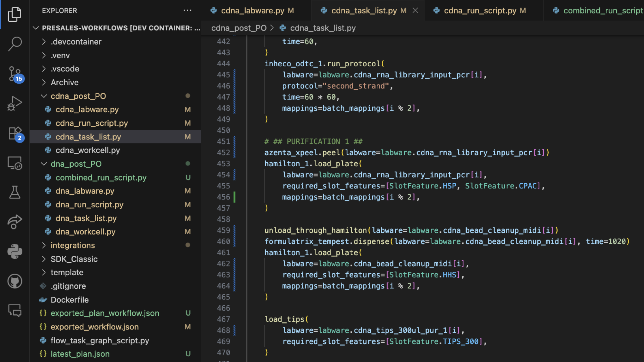Open the Extensions view with 2 notifications

[15, 133]
